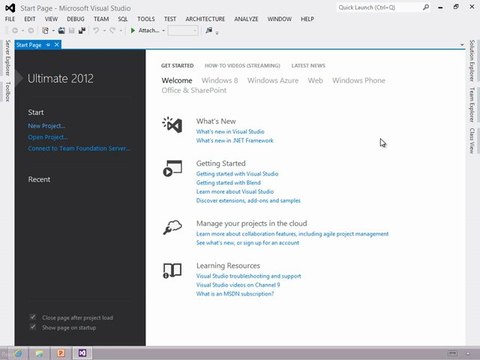
Task: Click the Open File toolbar icon
Action: [x=62, y=31]
